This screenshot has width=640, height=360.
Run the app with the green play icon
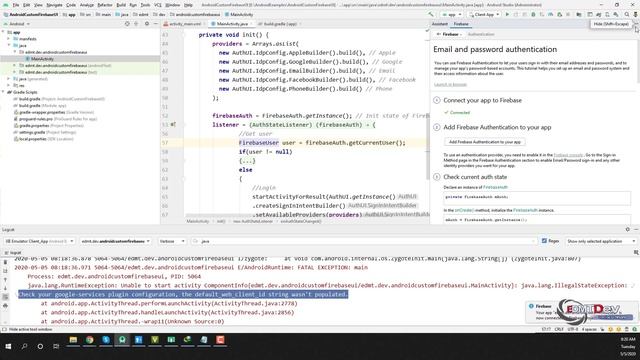[507, 14]
